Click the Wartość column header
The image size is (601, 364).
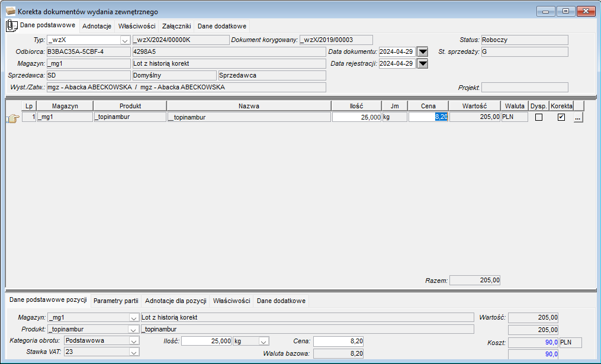474,106
